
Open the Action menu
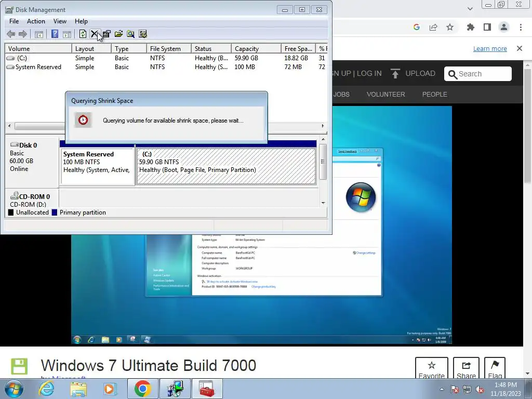[x=36, y=21]
